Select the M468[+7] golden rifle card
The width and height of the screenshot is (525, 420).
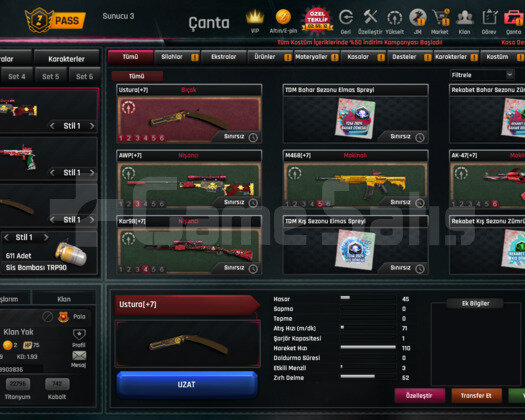[356, 180]
